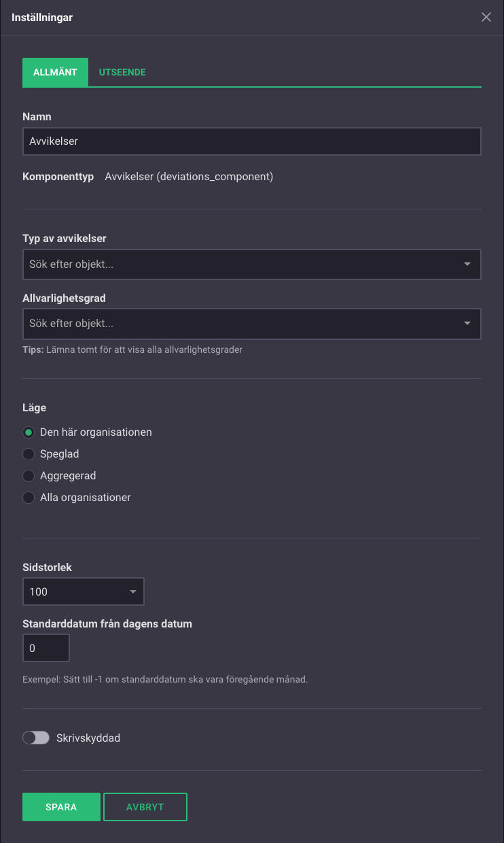Expand the Typ av avvikelser dropdown arrow
Screen dimensions: 504x843
tap(467, 264)
